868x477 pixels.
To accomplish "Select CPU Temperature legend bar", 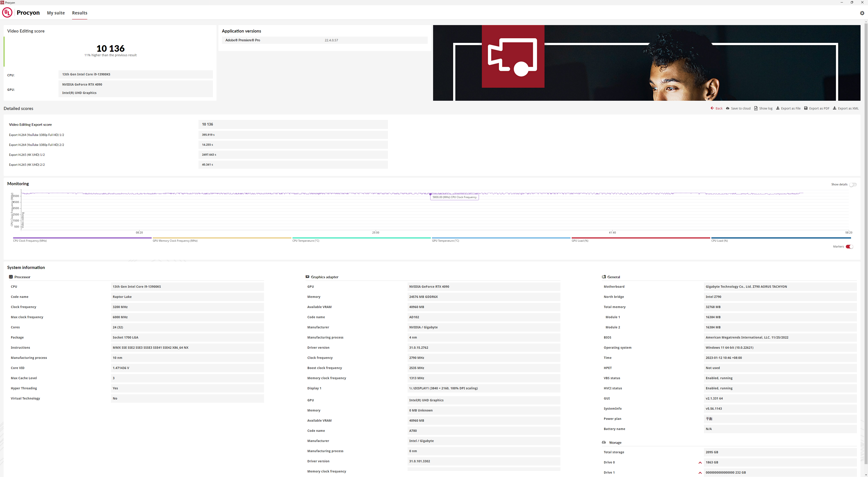I will point(362,238).
